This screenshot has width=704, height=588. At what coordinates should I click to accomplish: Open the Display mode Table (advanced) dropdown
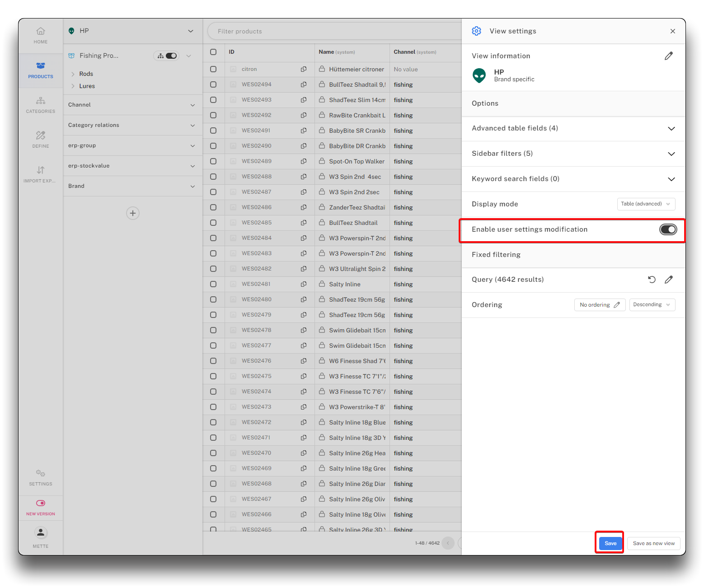(x=646, y=204)
